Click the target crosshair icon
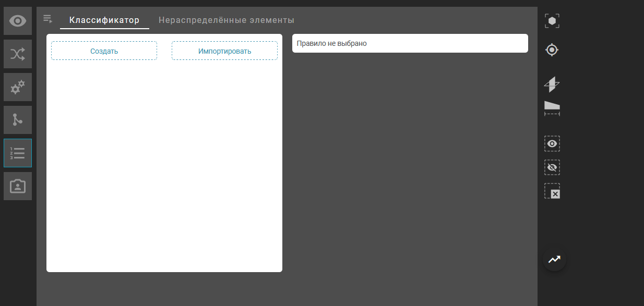Viewport: 644px width, 306px height. pos(552,50)
